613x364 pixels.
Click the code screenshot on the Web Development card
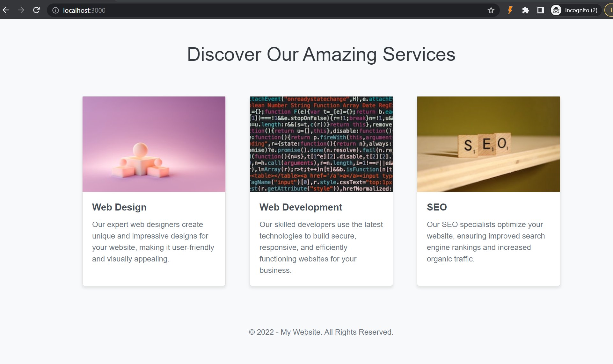click(x=321, y=144)
